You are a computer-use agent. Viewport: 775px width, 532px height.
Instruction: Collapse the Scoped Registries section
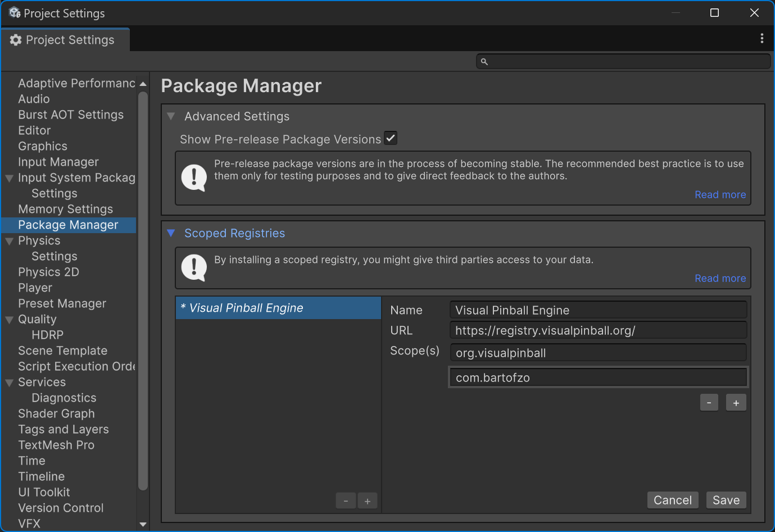pyautogui.click(x=171, y=233)
